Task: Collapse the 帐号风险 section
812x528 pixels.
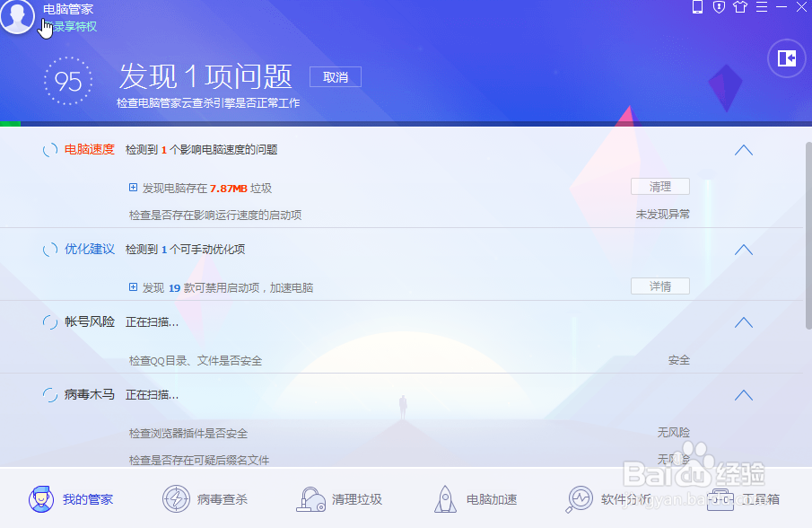Action: 743,322
